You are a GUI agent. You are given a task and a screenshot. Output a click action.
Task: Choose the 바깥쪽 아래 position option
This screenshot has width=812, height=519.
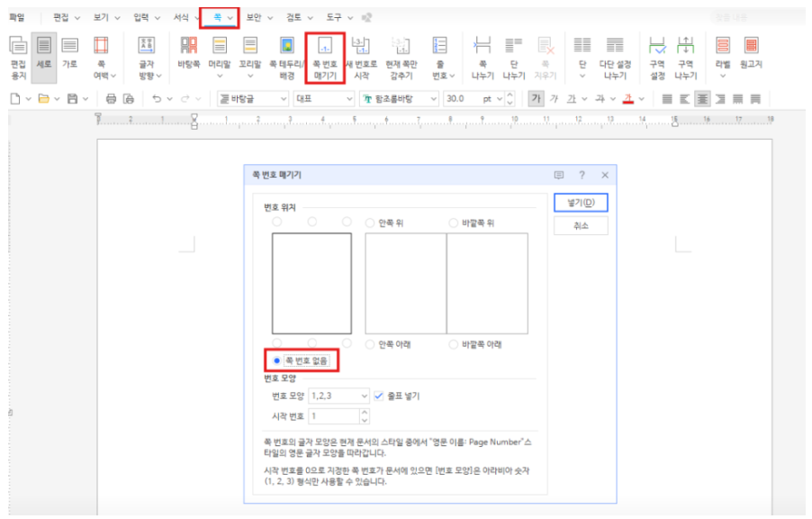(x=454, y=344)
